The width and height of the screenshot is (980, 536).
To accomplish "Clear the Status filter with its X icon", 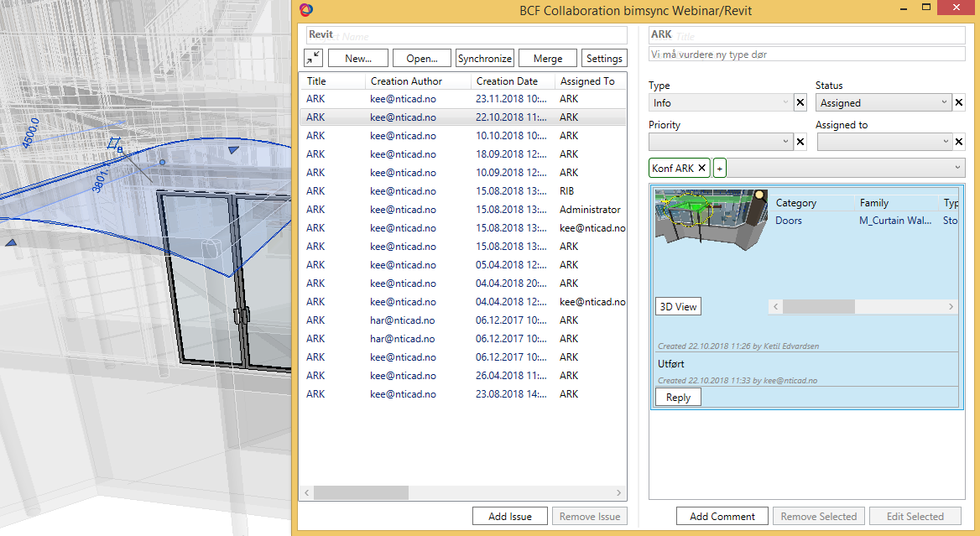I will tap(958, 101).
